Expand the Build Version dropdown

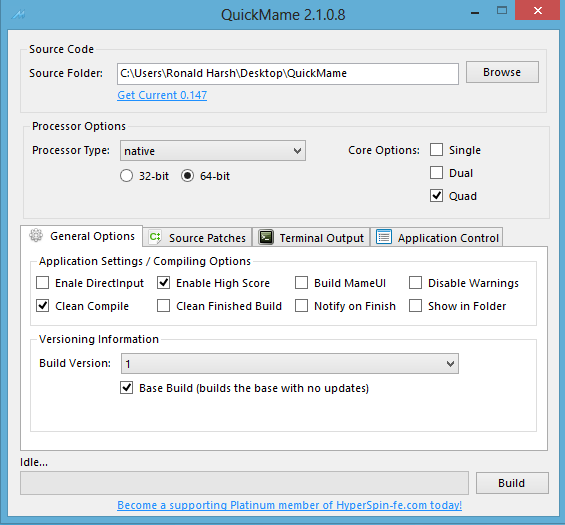pos(290,364)
